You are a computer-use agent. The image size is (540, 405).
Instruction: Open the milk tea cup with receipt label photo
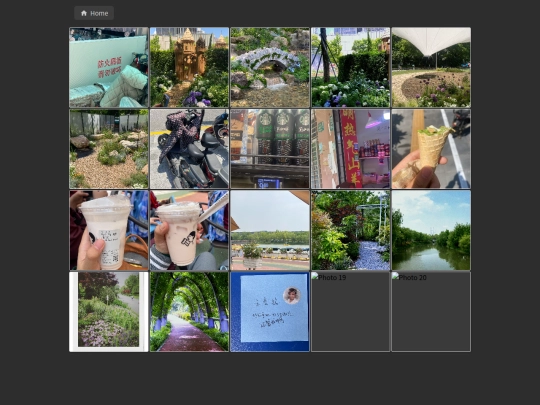click(109, 230)
